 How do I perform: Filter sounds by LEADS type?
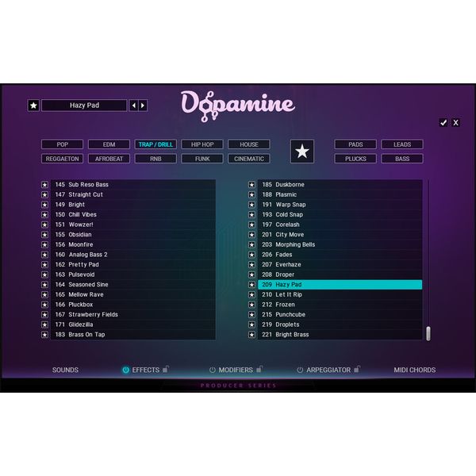click(402, 144)
